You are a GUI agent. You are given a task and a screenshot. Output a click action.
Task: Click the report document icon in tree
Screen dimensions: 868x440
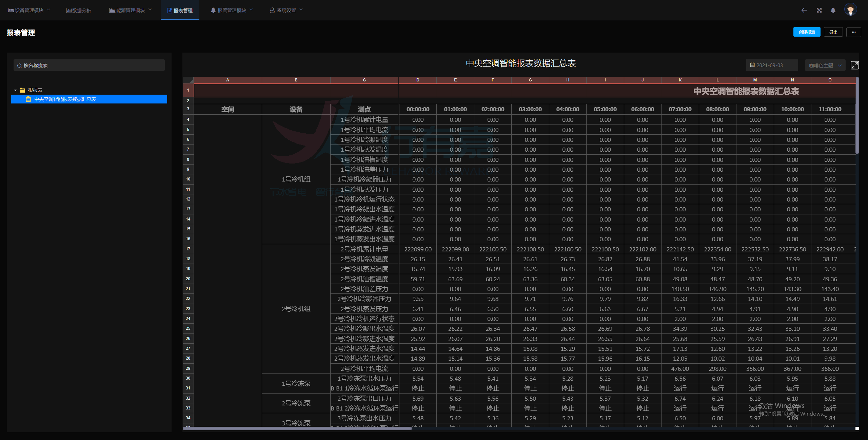tap(28, 99)
